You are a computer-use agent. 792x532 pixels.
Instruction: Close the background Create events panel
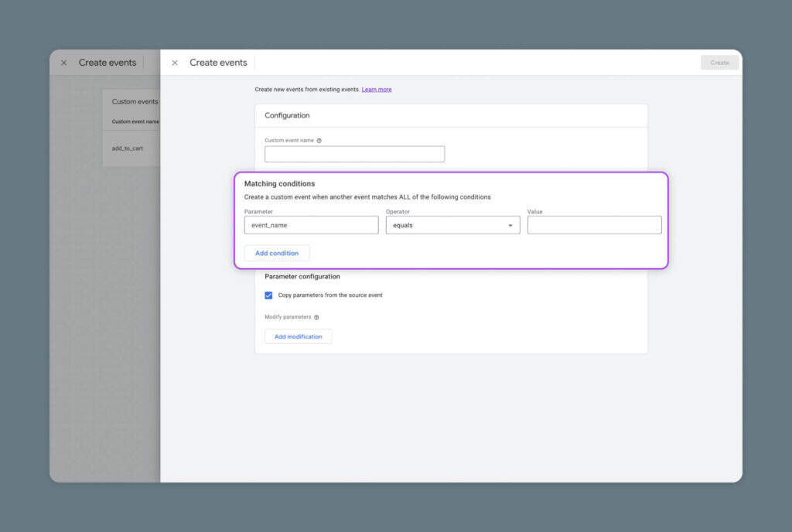click(64, 63)
